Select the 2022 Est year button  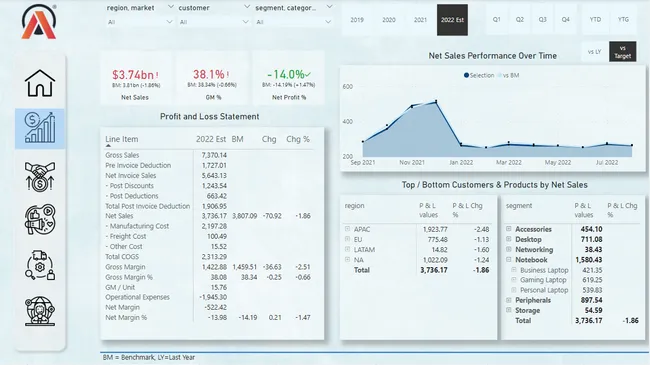pos(452,20)
